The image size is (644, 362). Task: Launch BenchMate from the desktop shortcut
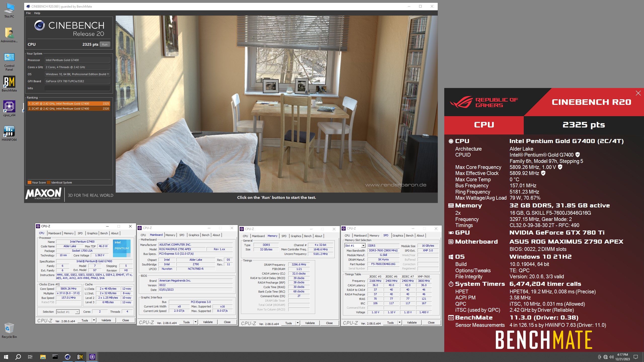click(9, 84)
